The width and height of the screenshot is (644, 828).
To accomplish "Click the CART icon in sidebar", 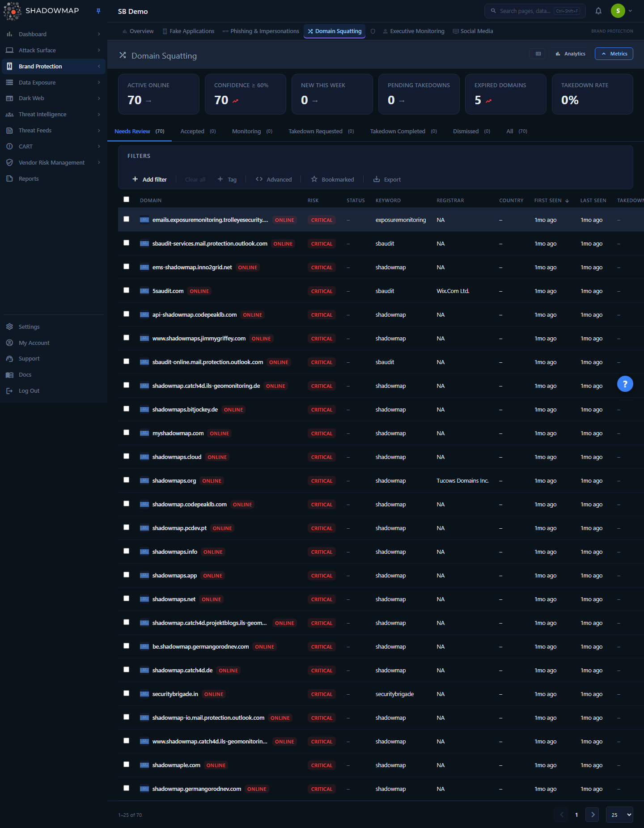I will point(9,146).
